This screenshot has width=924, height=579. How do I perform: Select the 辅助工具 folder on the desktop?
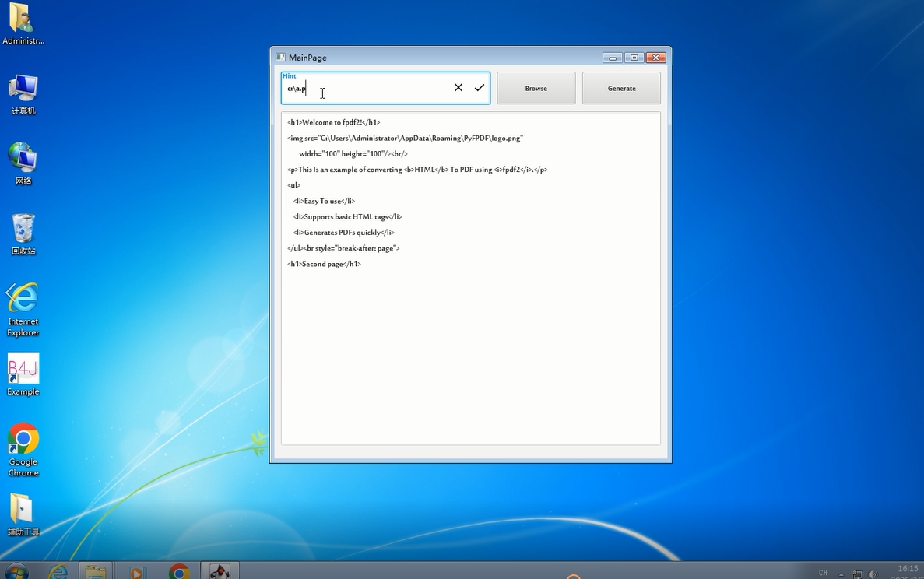pos(23,514)
